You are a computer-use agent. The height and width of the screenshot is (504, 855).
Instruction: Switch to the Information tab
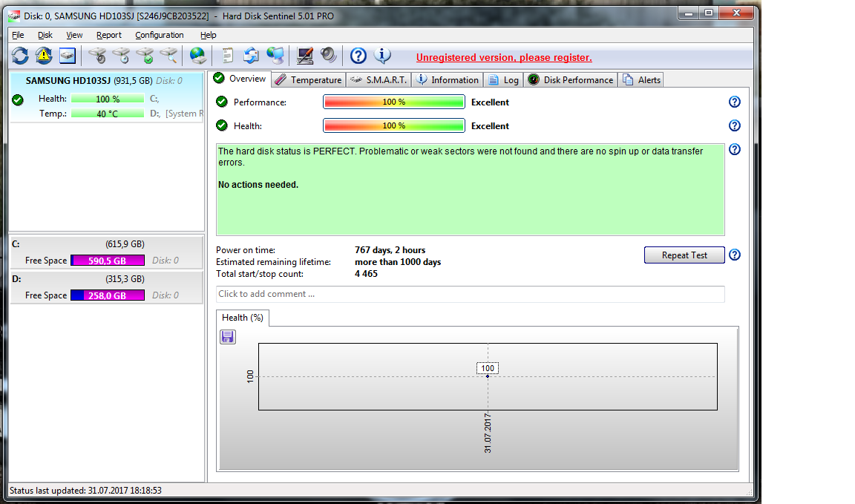[447, 79]
